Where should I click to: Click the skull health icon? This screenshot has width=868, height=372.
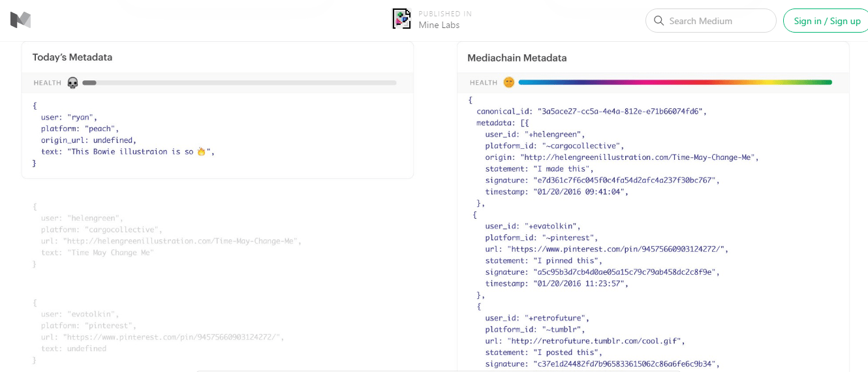(72, 83)
